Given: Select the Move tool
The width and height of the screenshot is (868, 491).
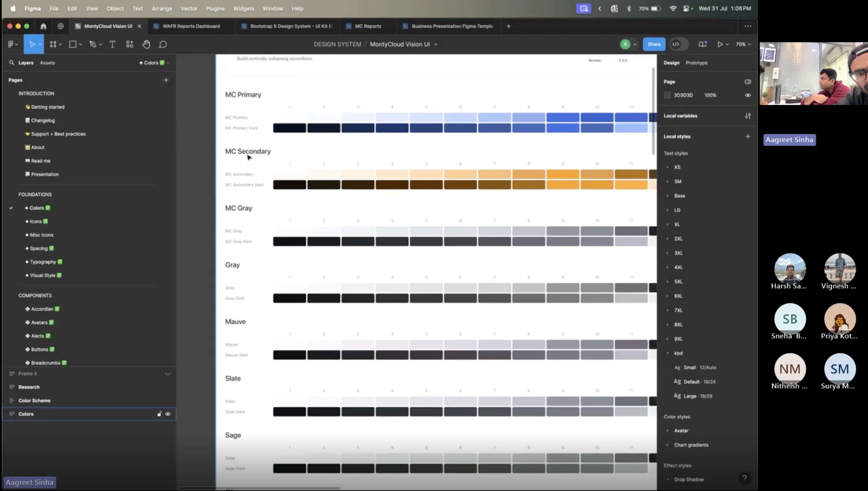Looking at the screenshot, I should (32, 44).
